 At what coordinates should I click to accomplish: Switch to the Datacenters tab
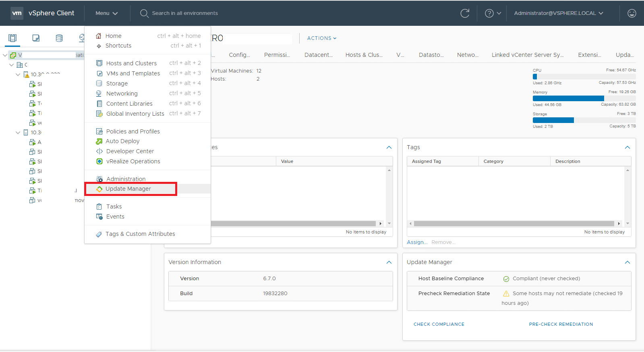tap(319, 55)
